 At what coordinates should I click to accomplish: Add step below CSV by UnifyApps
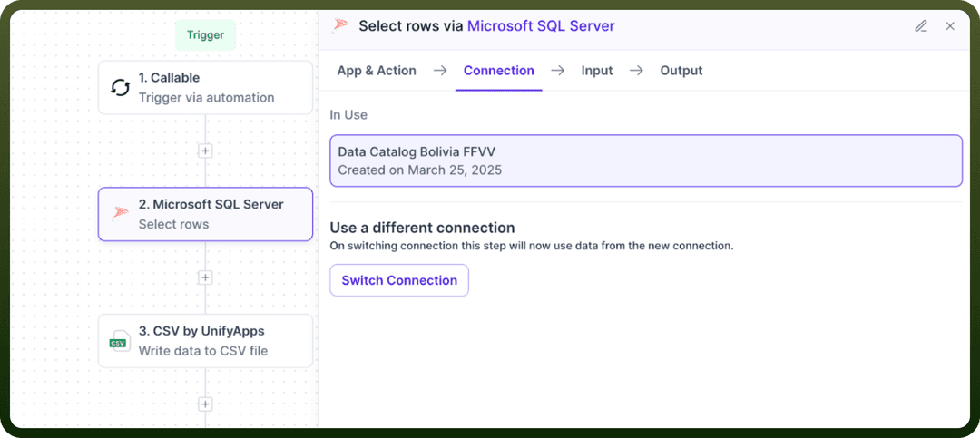[205, 404]
